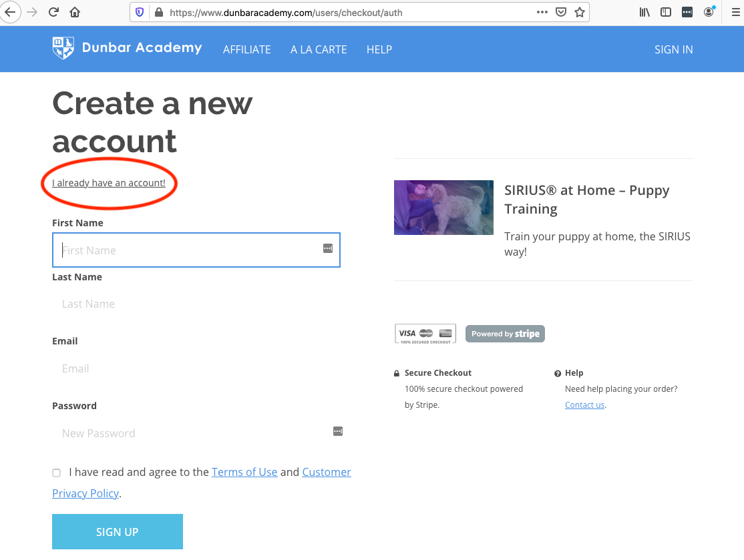The height and width of the screenshot is (560, 744).
Task: Click password manager icon in Password field
Action: coord(338,431)
